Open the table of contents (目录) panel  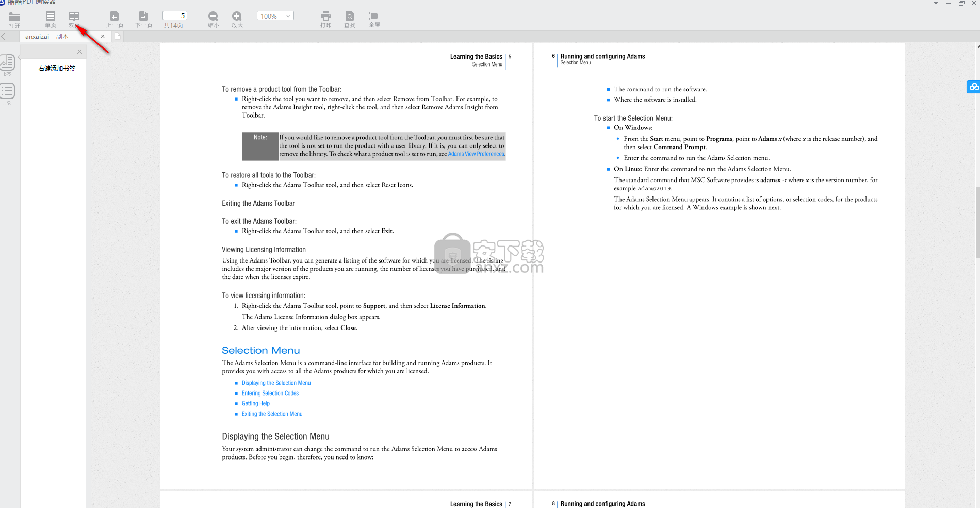pyautogui.click(x=7, y=94)
